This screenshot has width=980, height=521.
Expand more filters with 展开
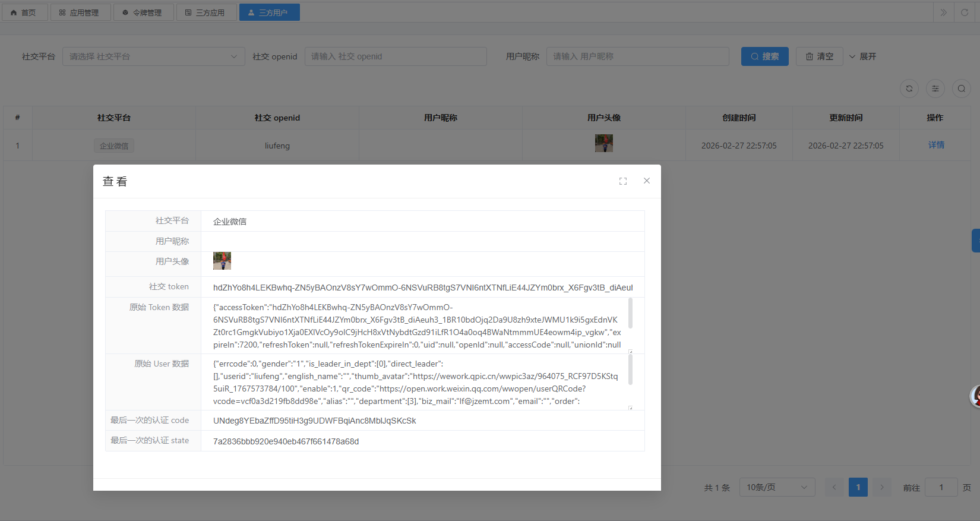[x=862, y=56]
